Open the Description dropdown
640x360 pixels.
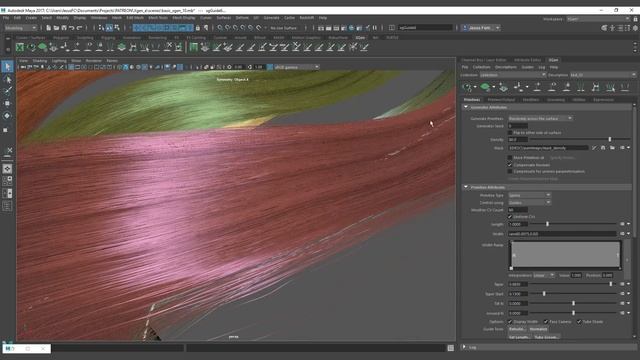point(602,75)
